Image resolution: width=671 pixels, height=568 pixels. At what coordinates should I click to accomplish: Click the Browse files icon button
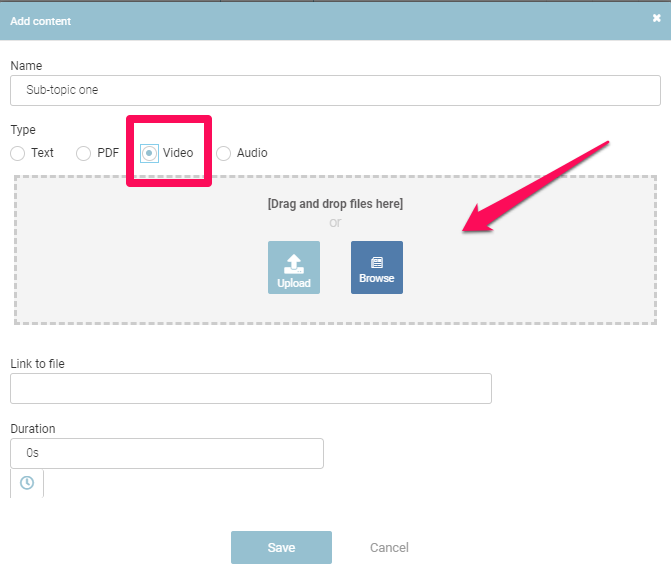pyautogui.click(x=377, y=267)
